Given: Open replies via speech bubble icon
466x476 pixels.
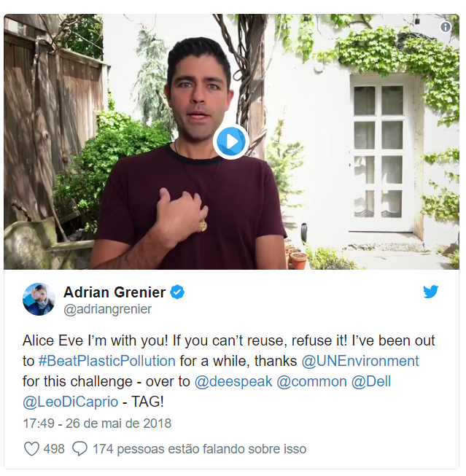Looking at the screenshot, I should (x=80, y=449).
